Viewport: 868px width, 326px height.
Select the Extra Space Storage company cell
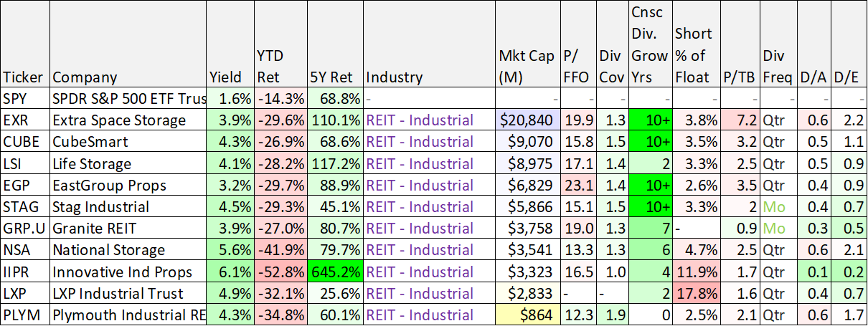128,120
